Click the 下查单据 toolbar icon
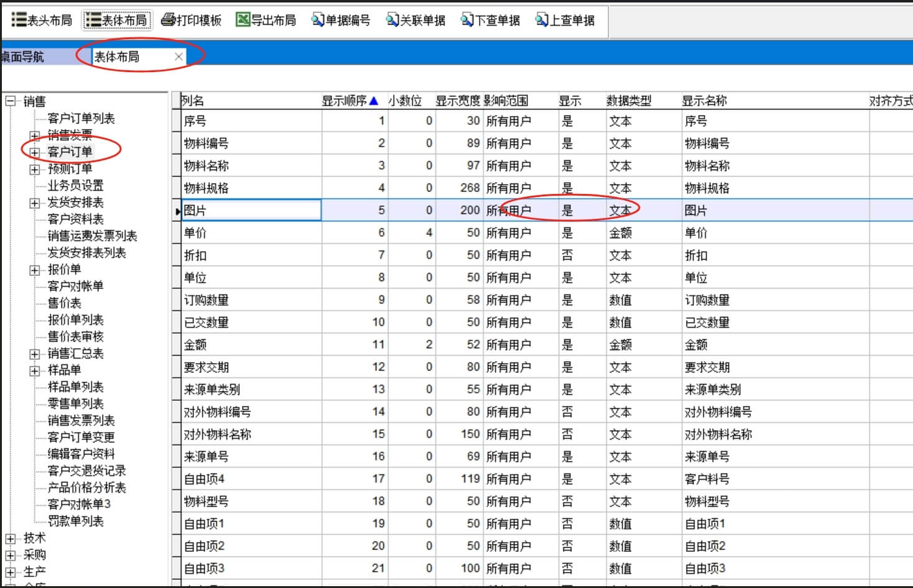This screenshot has width=913, height=588. [467, 20]
